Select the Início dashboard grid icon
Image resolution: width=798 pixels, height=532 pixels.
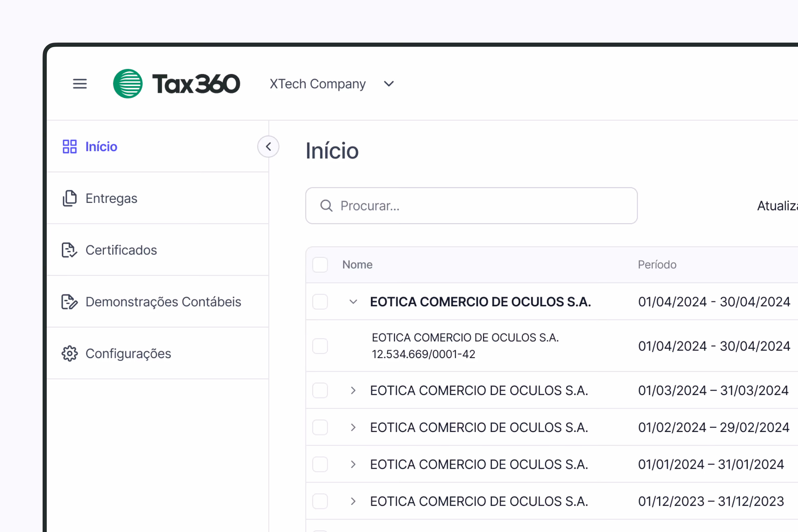[70, 147]
